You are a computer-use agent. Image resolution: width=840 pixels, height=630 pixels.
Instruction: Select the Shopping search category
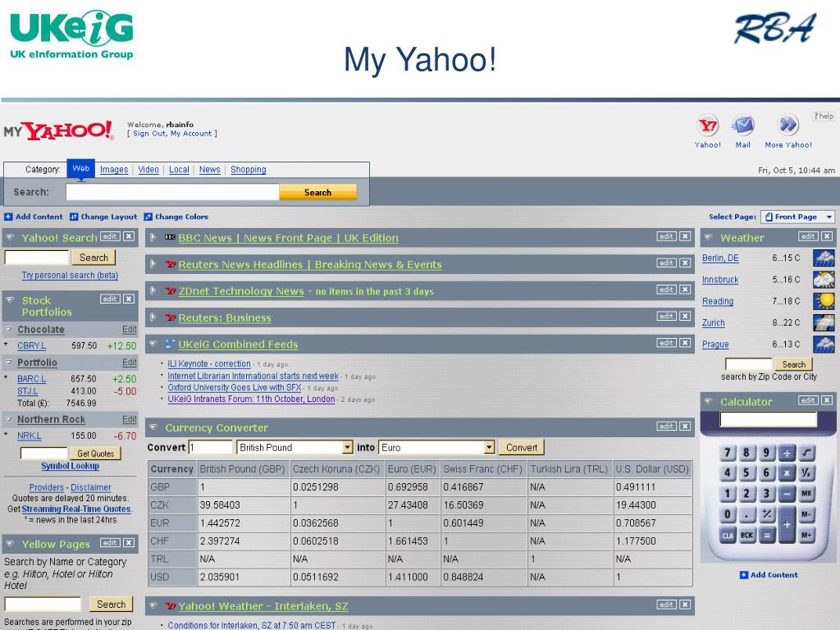coord(248,170)
